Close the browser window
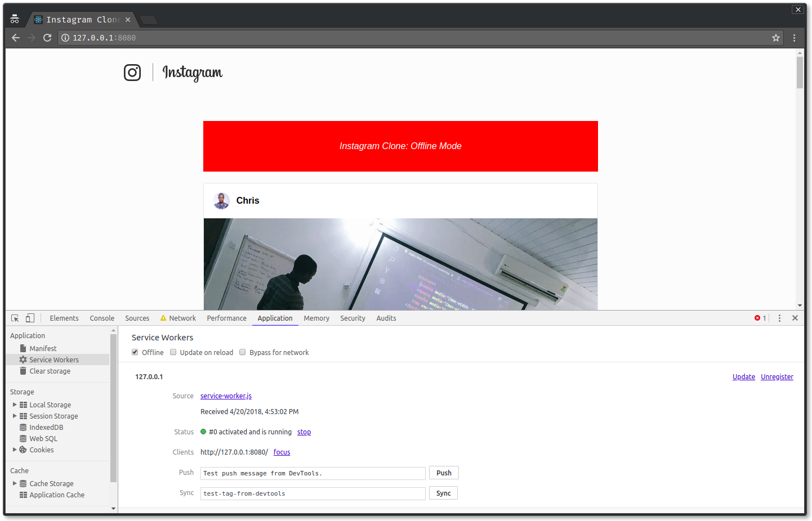Image resolution: width=812 pixels, height=521 pixels. click(x=798, y=10)
